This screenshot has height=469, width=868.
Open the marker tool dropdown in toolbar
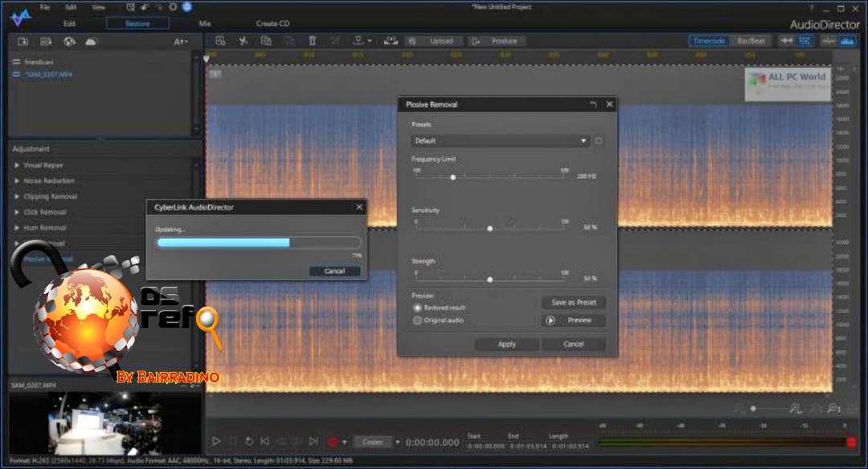pyautogui.click(x=370, y=41)
